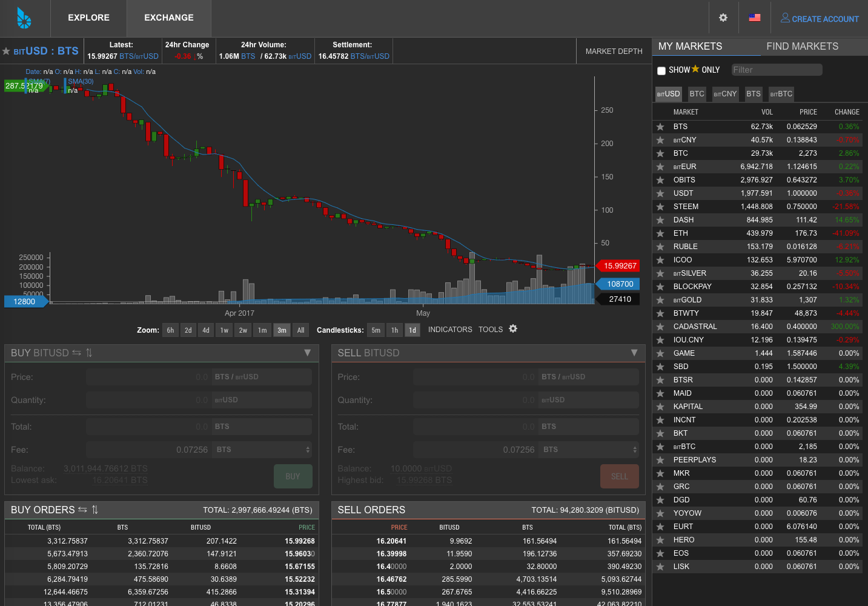Star the ICOO market row
Viewport: 868px width, 606px height.
tap(660, 260)
